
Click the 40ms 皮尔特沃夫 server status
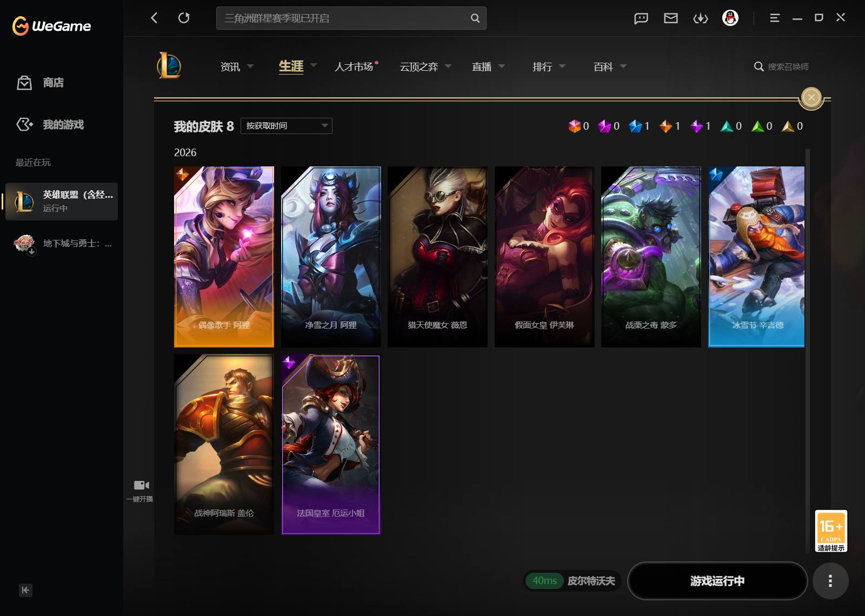(x=572, y=581)
